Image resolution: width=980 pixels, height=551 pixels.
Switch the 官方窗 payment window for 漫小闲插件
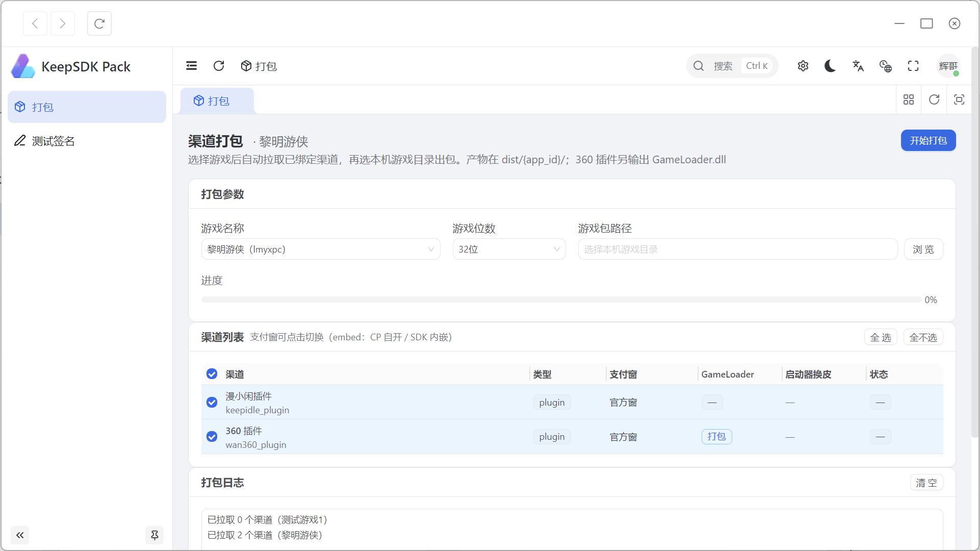(x=623, y=403)
